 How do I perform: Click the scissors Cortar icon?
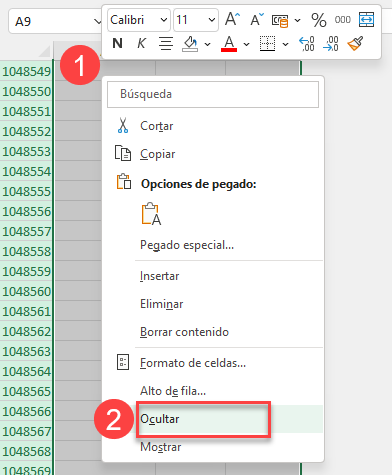coord(123,125)
